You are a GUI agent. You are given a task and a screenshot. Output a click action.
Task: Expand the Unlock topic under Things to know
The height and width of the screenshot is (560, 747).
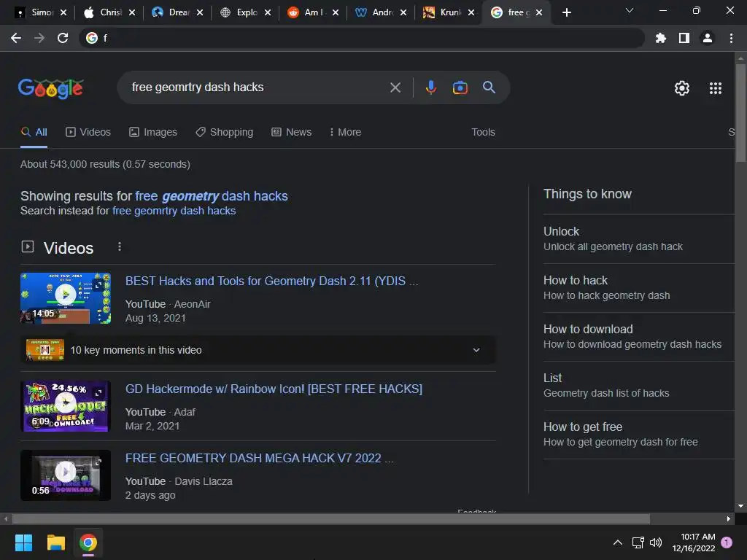pyautogui.click(x=638, y=238)
